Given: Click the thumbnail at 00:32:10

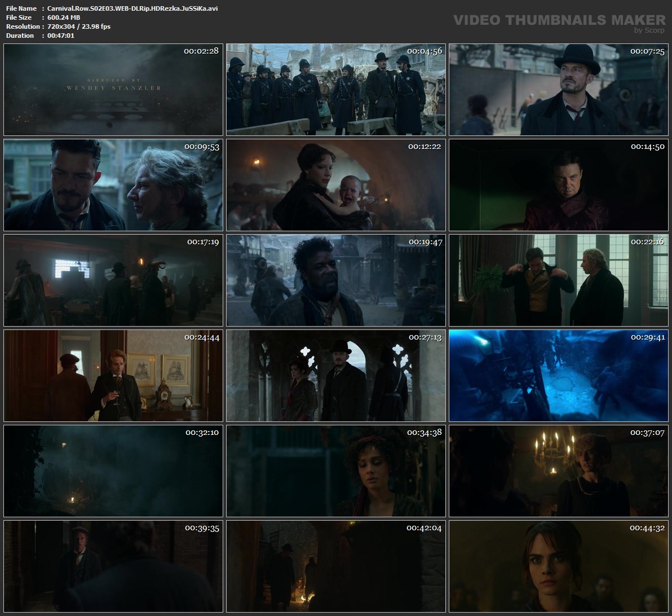Looking at the screenshot, I should [x=113, y=471].
